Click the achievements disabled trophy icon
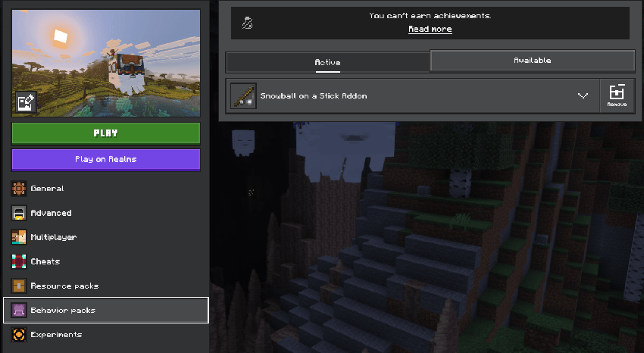The height and width of the screenshot is (353, 644). (x=247, y=23)
